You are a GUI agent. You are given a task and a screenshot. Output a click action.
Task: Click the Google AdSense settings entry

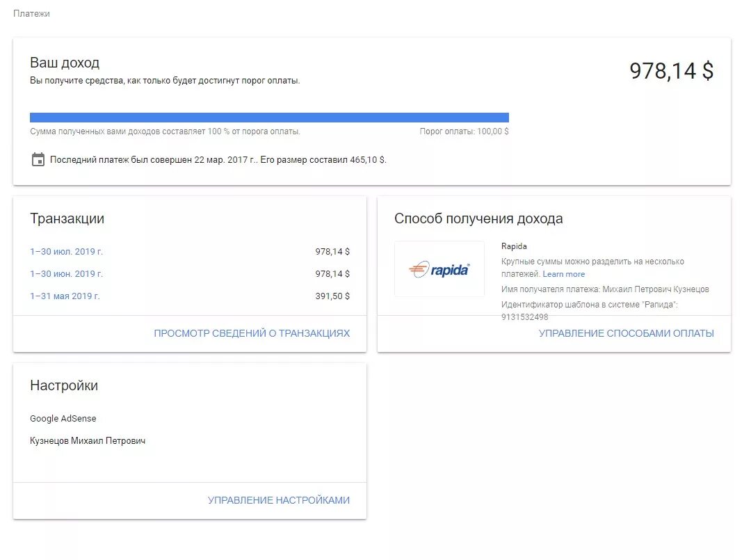click(63, 419)
